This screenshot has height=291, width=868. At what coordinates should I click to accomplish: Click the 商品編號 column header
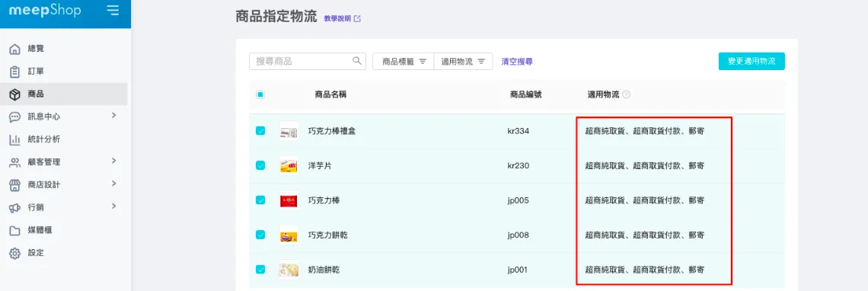pos(526,94)
